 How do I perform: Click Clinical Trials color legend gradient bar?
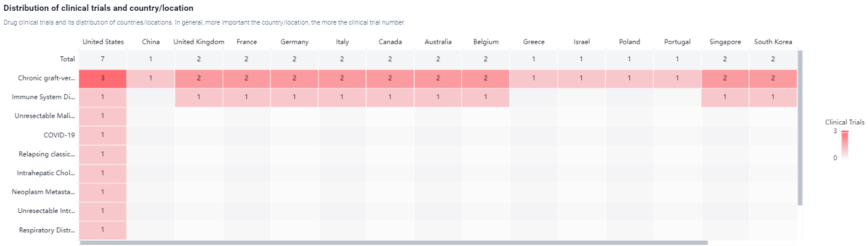pos(845,145)
